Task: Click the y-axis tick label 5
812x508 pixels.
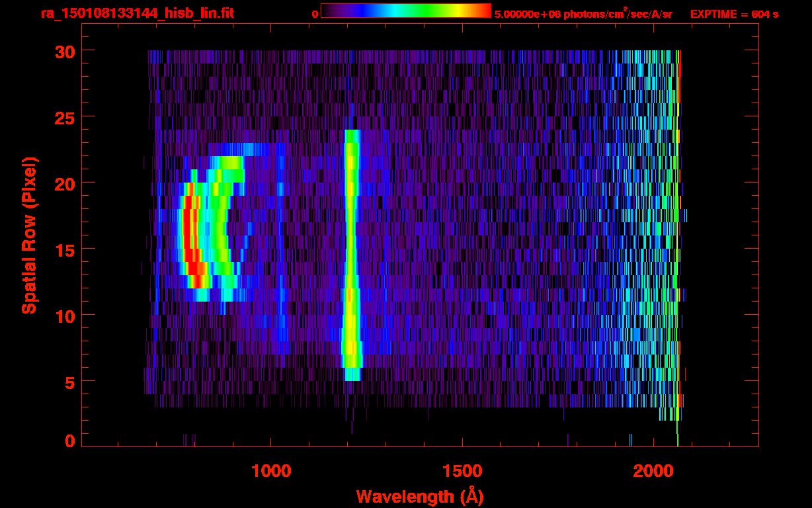Action: pyautogui.click(x=70, y=382)
